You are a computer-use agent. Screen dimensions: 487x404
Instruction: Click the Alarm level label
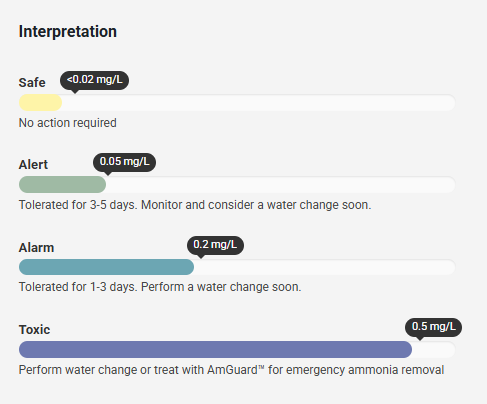(x=36, y=248)
